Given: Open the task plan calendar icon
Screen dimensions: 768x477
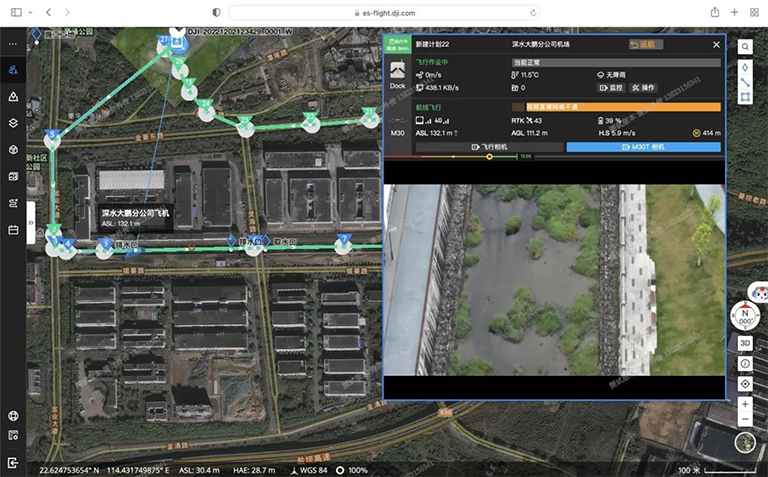Looking at the screenshot, I should [13, 230].
